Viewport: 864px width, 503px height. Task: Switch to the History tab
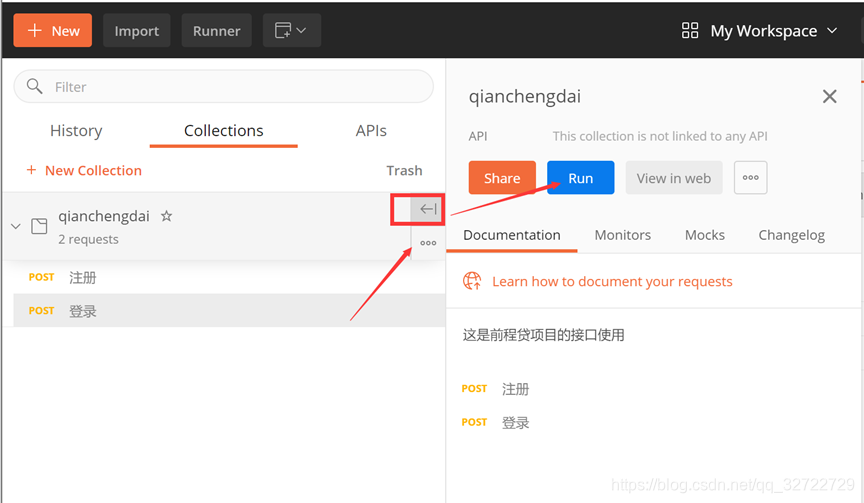pyautogui.click(x=76, y=131)
